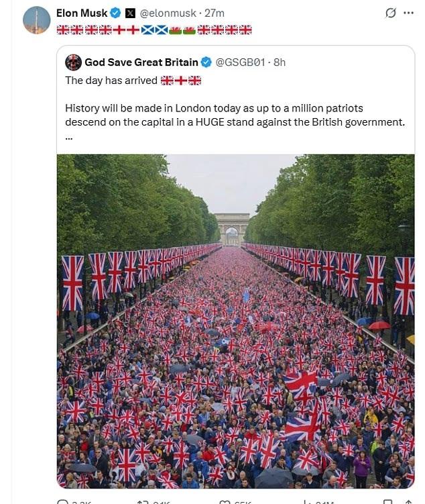425x504 pixels.
Task: Open the Grok explain-this-post icon
Action: [390, 13]
